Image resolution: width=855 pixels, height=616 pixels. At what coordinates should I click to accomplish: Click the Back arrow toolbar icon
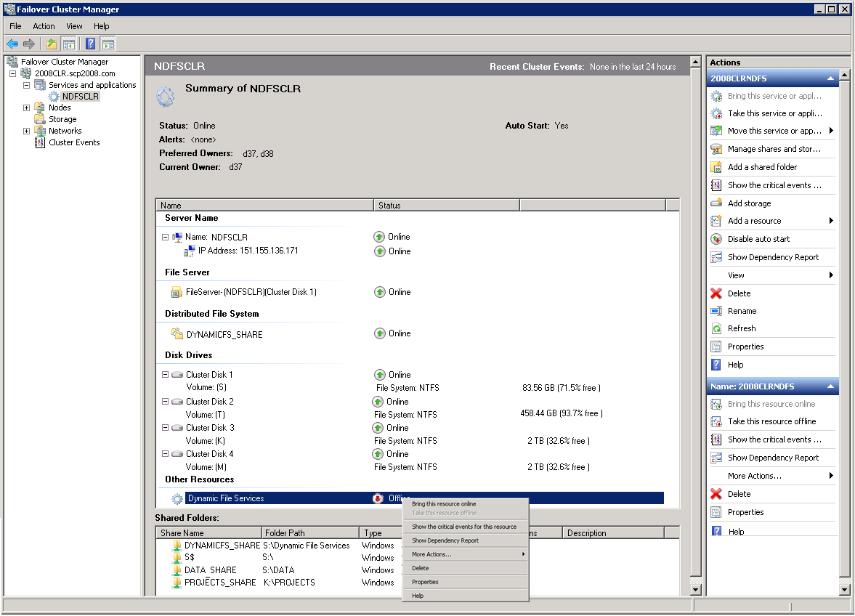click(12, 44)
